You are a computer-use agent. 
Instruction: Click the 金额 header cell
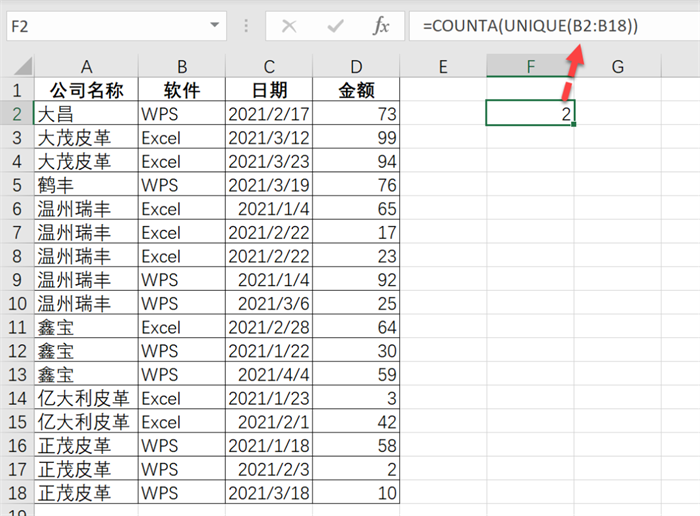(357, 91)
